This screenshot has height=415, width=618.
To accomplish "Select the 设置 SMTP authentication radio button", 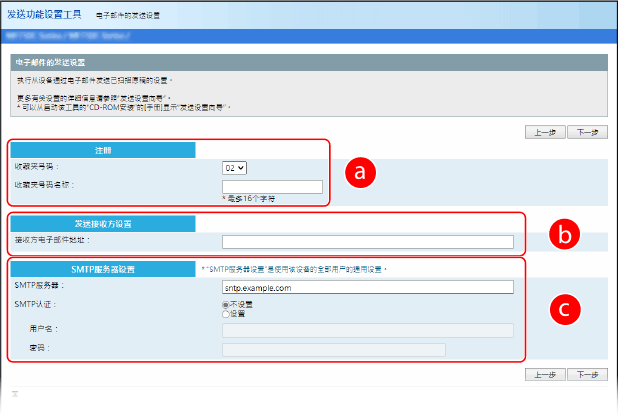I will click(226, 314).
